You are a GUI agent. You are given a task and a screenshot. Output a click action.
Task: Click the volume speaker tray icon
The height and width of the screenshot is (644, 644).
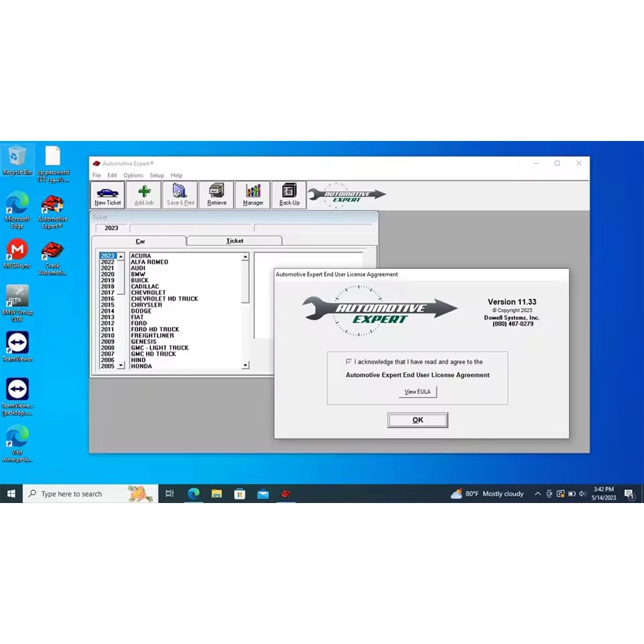click(582, 494)
